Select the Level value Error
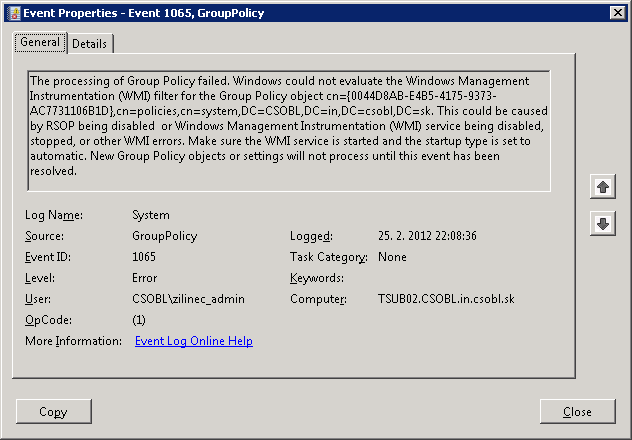 coord(145,278)
